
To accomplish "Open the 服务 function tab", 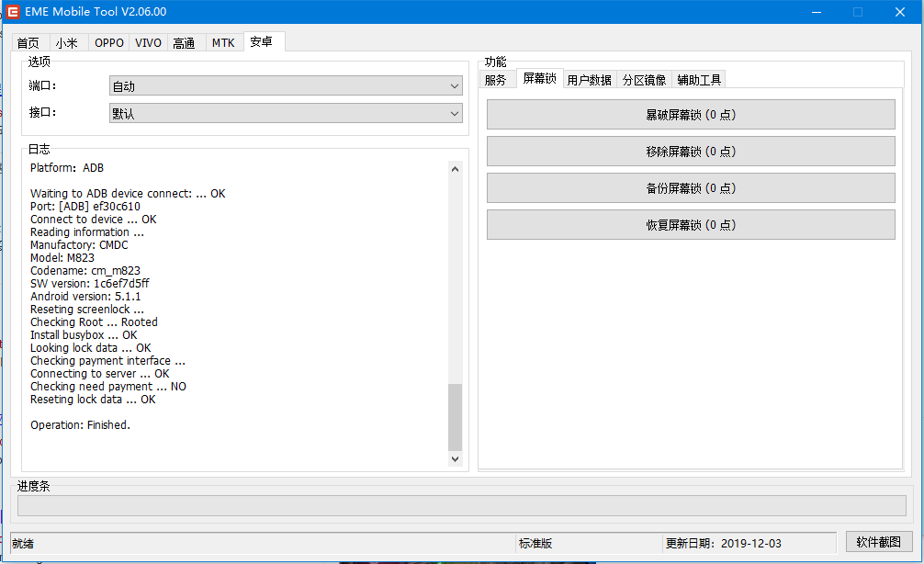I will [x=497, y=80].
